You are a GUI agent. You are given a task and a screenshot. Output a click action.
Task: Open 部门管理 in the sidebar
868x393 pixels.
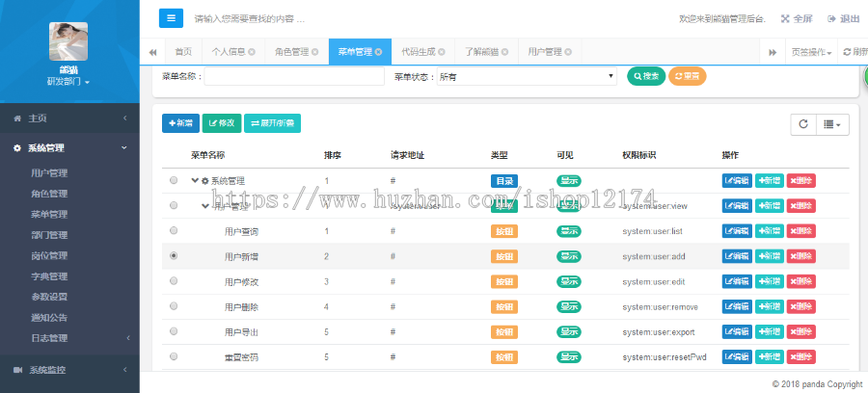49,235
